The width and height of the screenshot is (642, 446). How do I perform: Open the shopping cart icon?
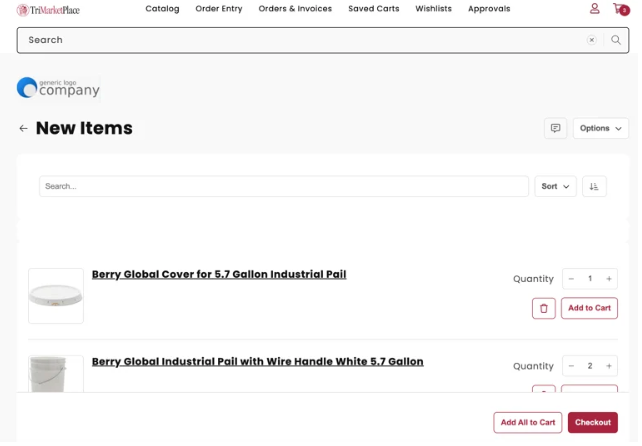pyautogui.click(x=620, y=9)
